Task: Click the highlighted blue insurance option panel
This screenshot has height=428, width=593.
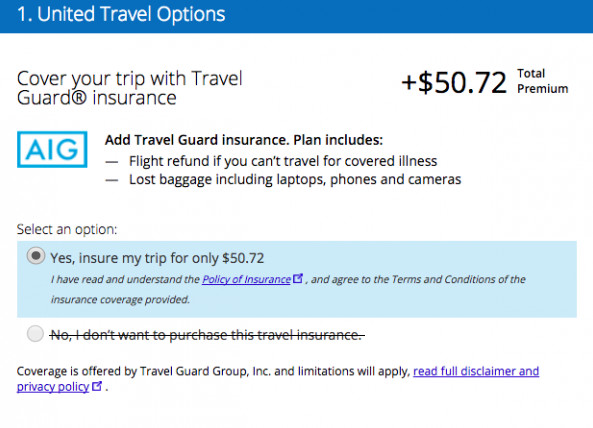Action: pyautogui.click(x=297, y=279)
